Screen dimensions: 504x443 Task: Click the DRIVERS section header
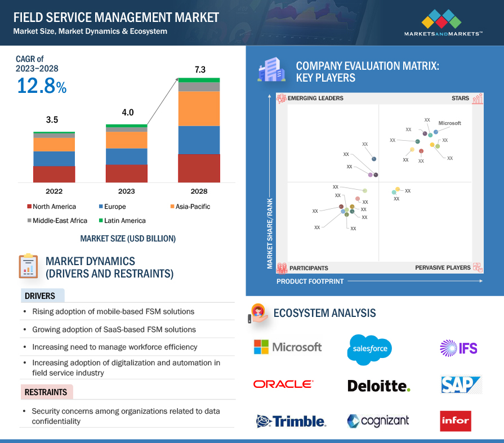point(40,296)
